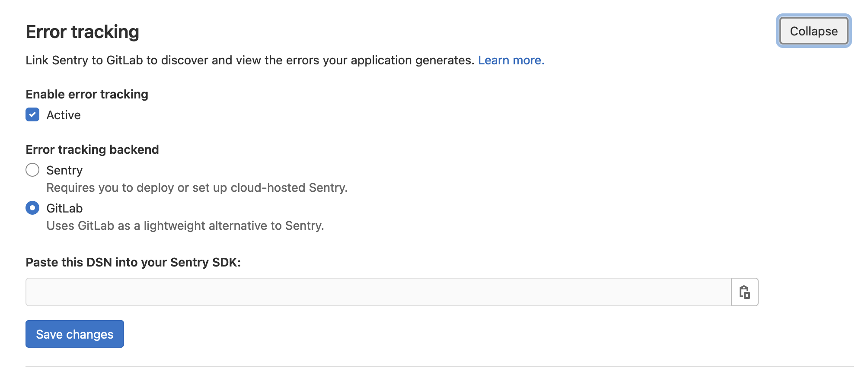Choose GitLab as the error tracking backend

[32, 208]
